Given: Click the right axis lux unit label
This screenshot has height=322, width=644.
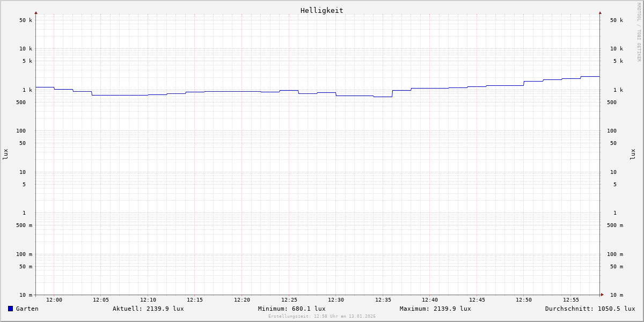Looking at the screenshot, I should [633, 154].
